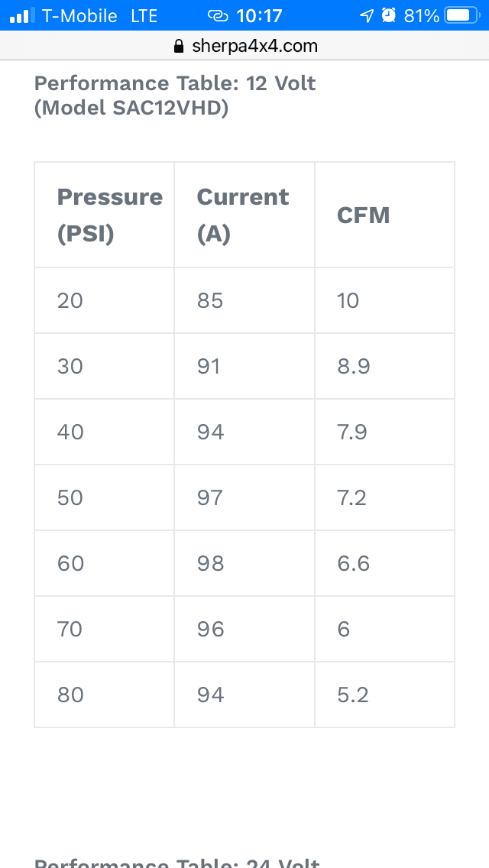This screenshot has width=489, height=868.
Task: Tap the 70 PSI pressure cell
Action: [104, 629]
